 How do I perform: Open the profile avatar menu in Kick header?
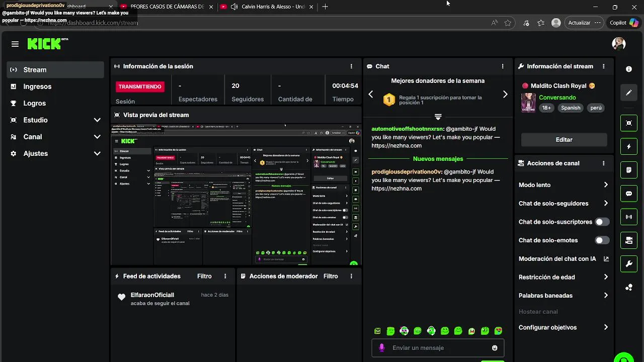click(619, 44)
